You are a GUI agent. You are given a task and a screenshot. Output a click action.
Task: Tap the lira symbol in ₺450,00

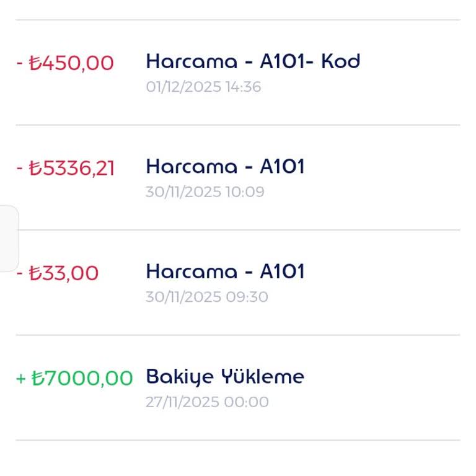coord(35,63)
